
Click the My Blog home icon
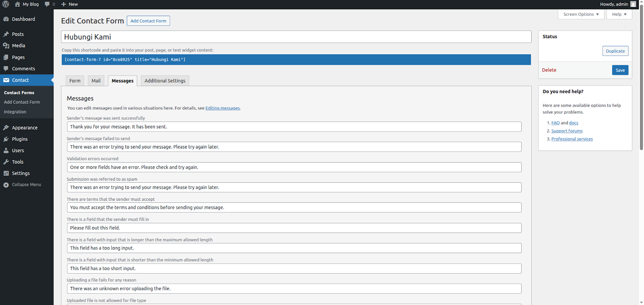click(17, 4)
